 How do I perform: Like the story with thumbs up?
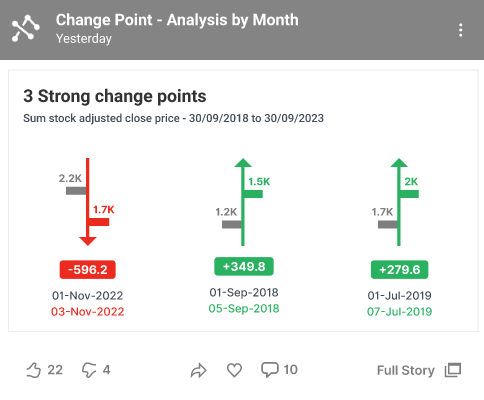pyautogui.click(x=34, y=370)
